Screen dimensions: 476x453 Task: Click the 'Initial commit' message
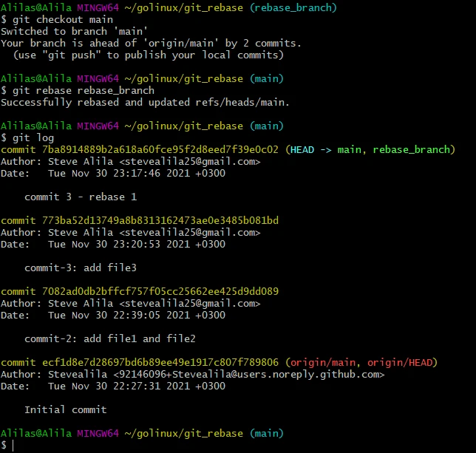click(66, 409)
